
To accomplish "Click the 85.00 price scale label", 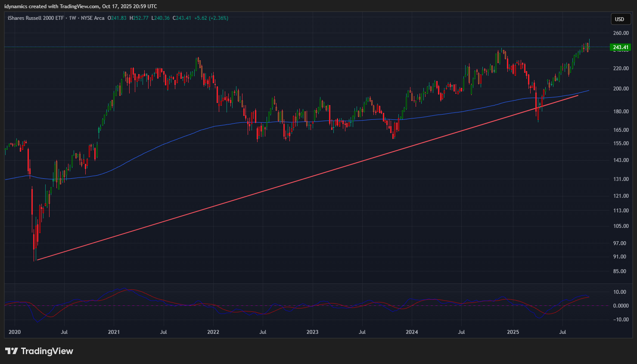I will click(620, 271).
